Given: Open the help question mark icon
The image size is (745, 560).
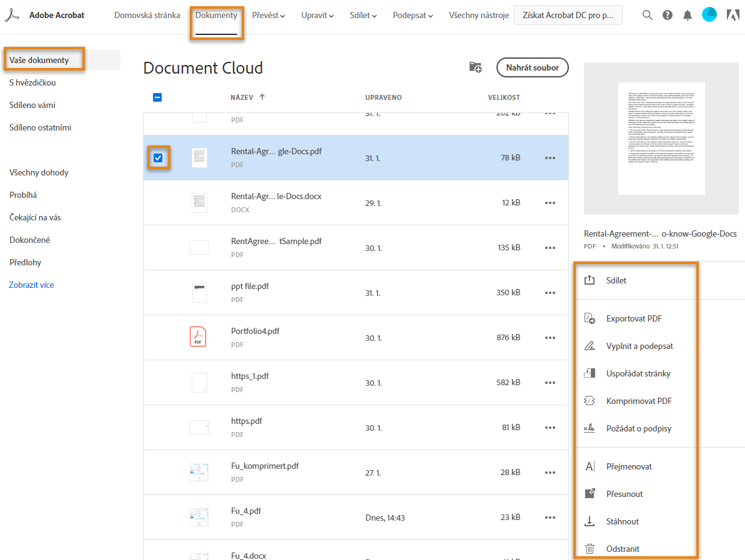Looking at the screenshot, I should (668, 15).
